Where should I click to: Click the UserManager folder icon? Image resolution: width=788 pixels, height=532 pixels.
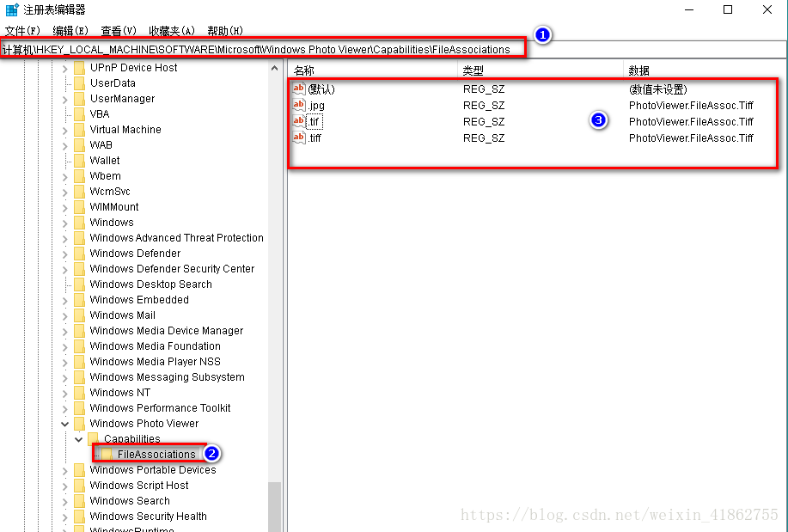tap(79, 99)
